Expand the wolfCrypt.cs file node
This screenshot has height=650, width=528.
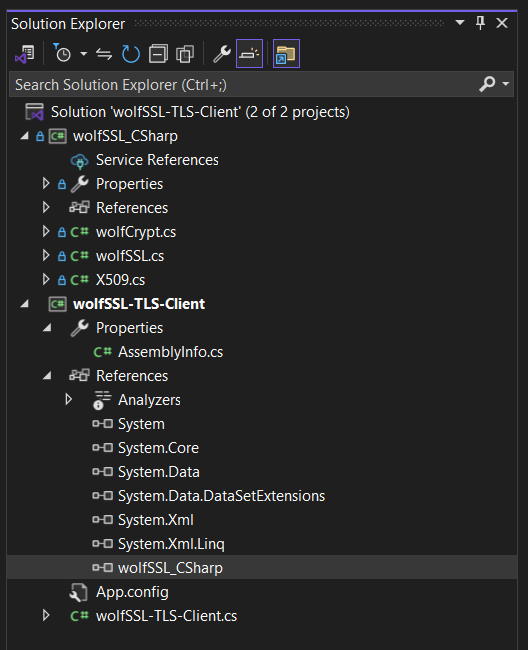click(x=46, y=231)
